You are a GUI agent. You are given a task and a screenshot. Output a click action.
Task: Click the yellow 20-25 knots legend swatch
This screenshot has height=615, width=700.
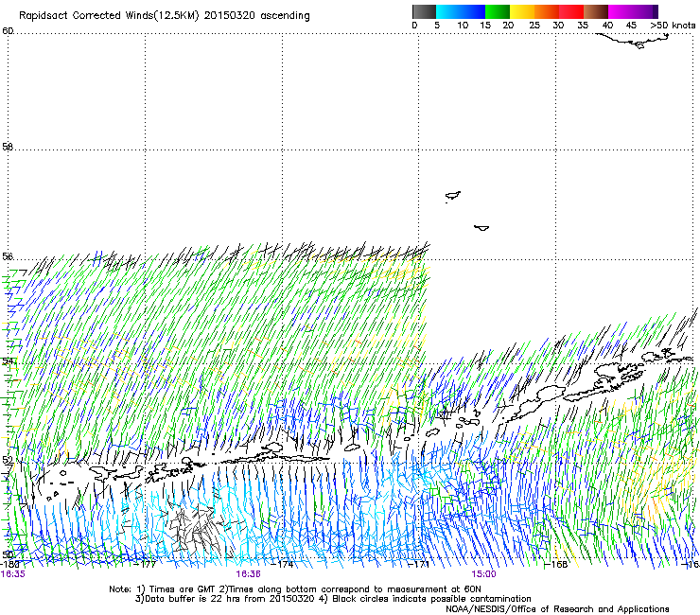pos(522,11)
